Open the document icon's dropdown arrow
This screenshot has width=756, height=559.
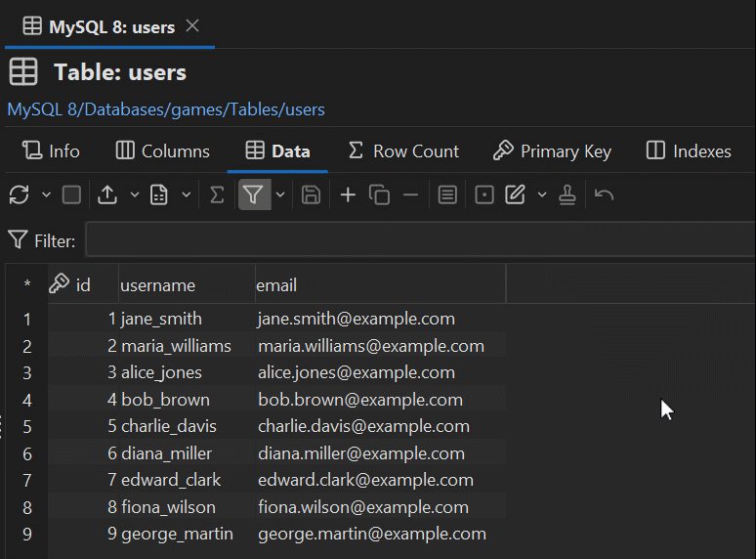(187, 194)
